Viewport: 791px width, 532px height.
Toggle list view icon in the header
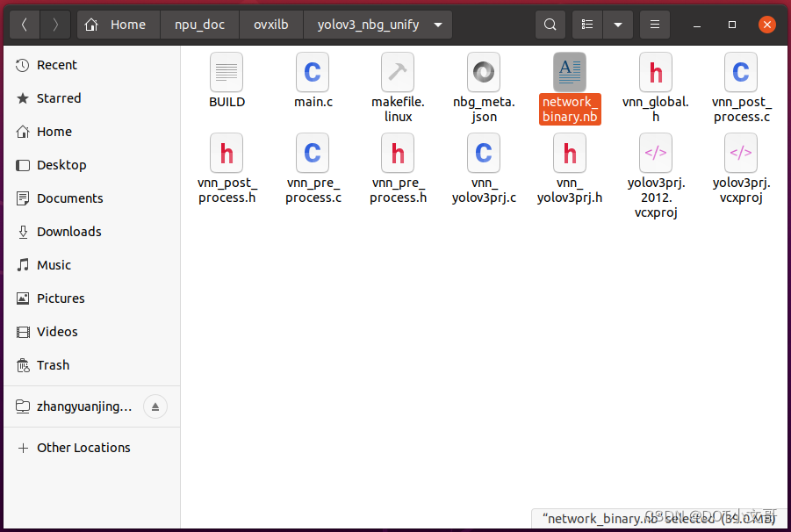[x=587, y=25]
